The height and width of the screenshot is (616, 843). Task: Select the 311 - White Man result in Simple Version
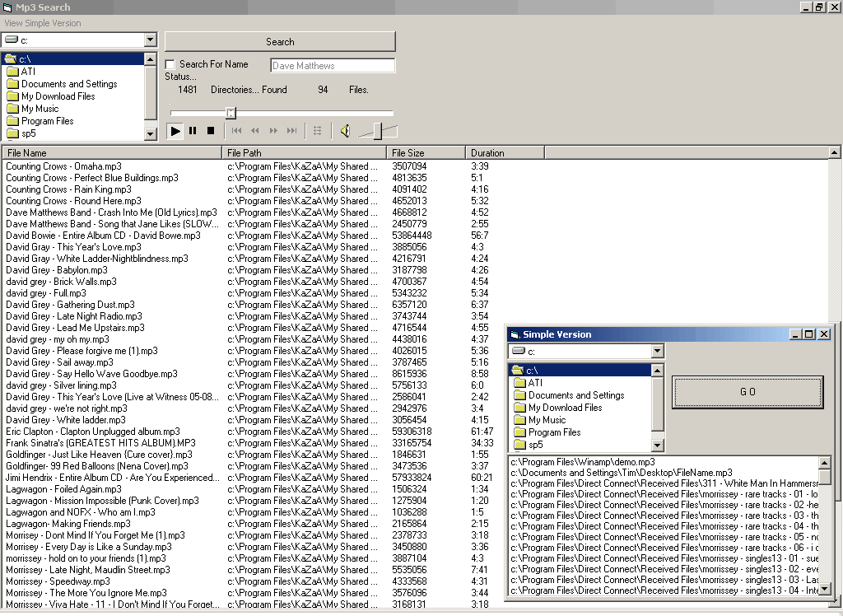tap(664, 483)
